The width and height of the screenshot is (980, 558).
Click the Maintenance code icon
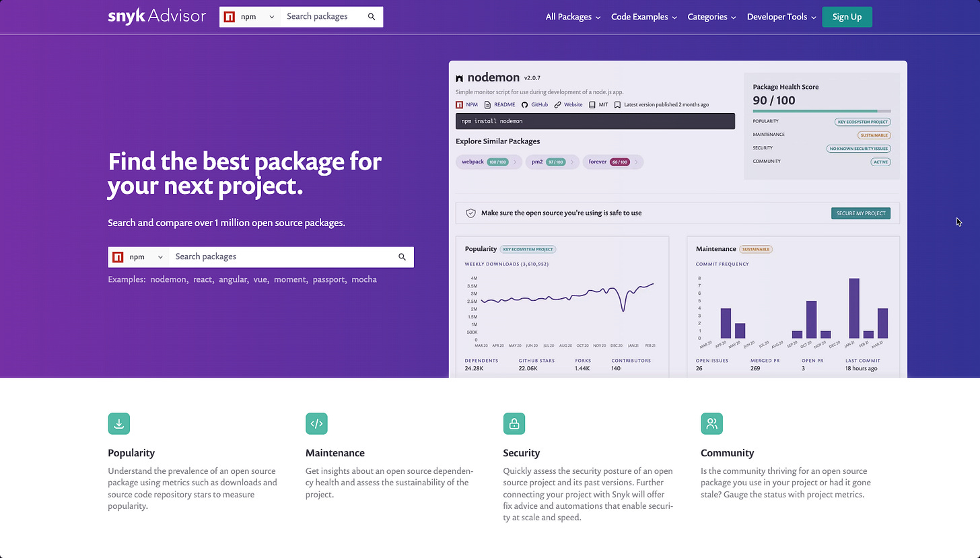316,423
